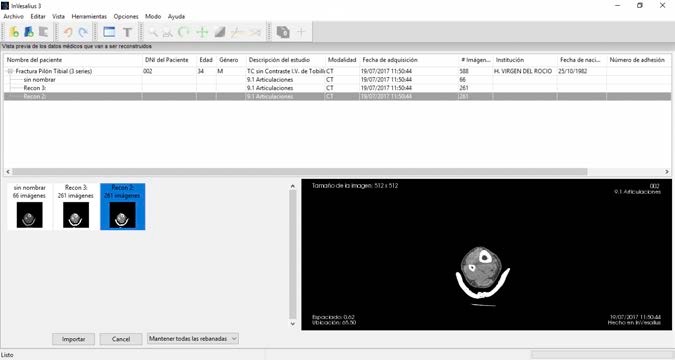Open the Herramientas menu
The width and height of the screenshot is (675, 360).
click(x=89, y=16)
